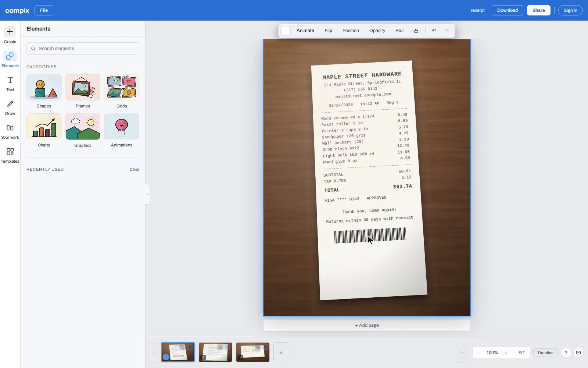This screenshot has width=588, height=368.
Task: Zoom out with the minus button
Action: pos(478,353)
